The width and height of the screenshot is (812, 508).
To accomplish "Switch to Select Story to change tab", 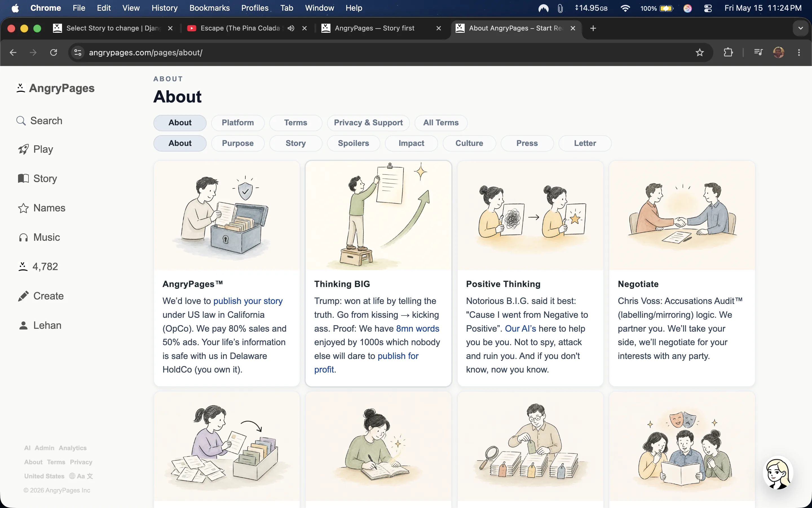I will pyautogui.click(x=113, y=28).
